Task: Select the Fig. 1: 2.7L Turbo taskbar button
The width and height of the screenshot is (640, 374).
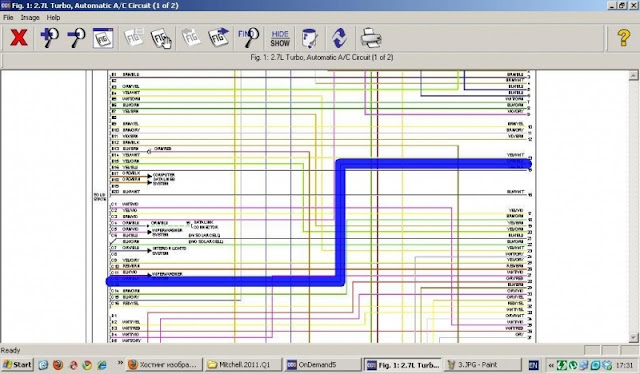Action: point(403,365)
